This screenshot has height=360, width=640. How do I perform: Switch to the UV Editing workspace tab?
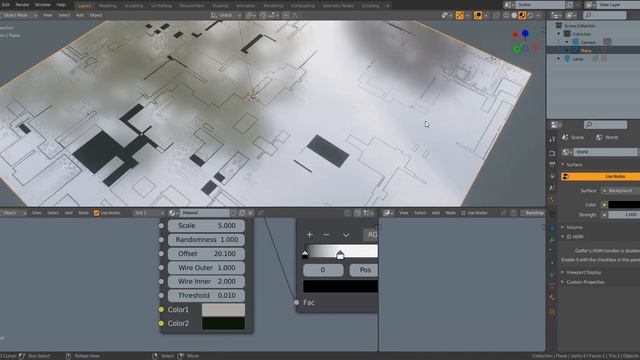click(161, 6)
